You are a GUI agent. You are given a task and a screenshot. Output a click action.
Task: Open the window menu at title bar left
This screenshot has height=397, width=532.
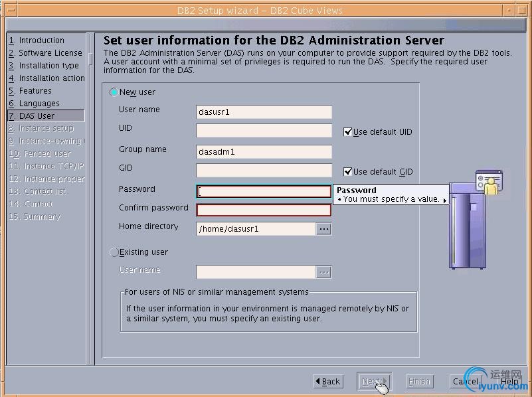click(x=11, y=11)
